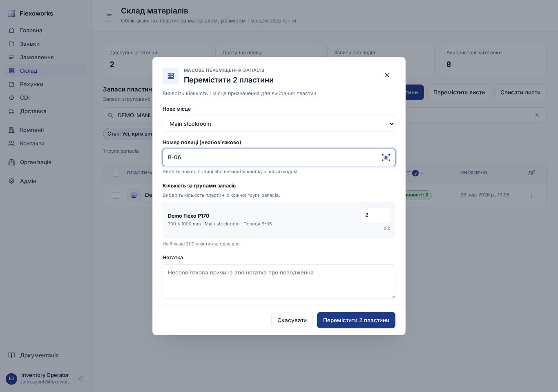The width and height of the screenshot is (558, 392).
Task: Focus the shelf number field B-06
Action: (x=270, y=158)
